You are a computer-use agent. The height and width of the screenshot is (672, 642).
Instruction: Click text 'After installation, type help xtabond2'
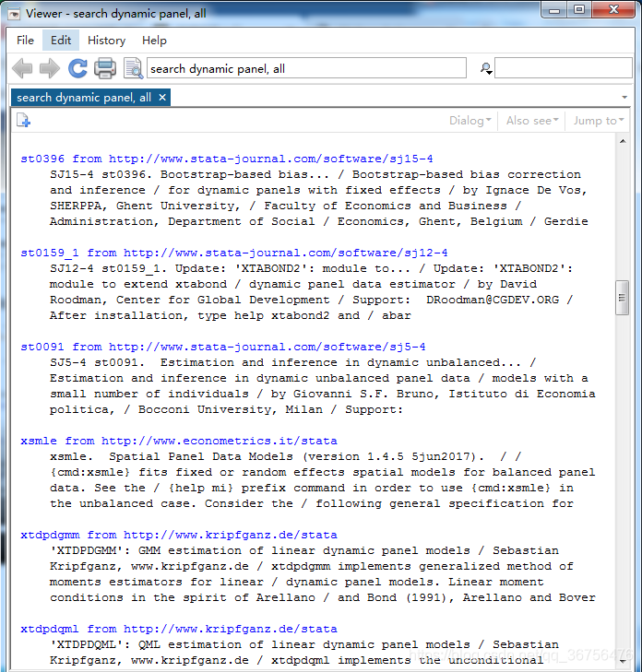click(x=189, y=316)
